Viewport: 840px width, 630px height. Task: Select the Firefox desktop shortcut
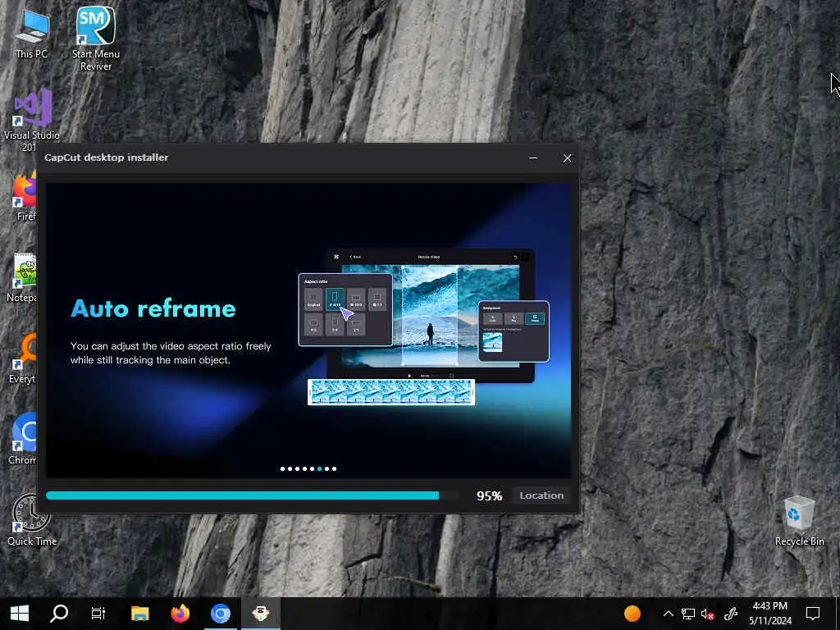[x=25, y=197]
